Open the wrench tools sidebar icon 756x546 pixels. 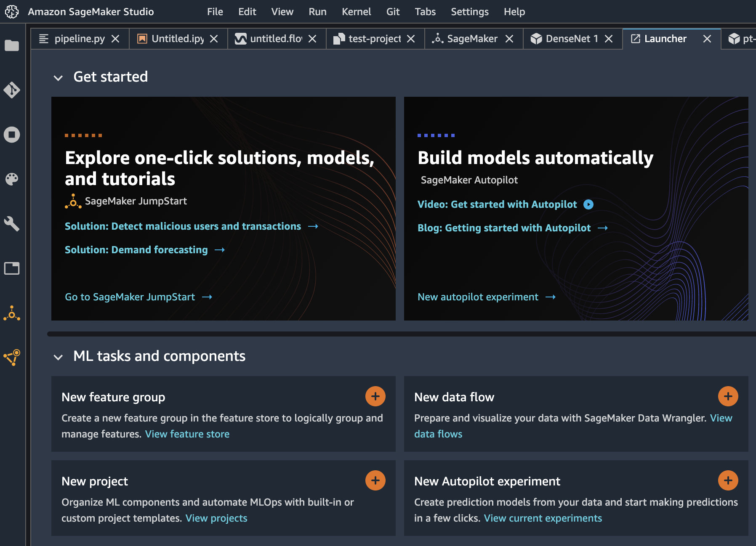tap(12, 224)
